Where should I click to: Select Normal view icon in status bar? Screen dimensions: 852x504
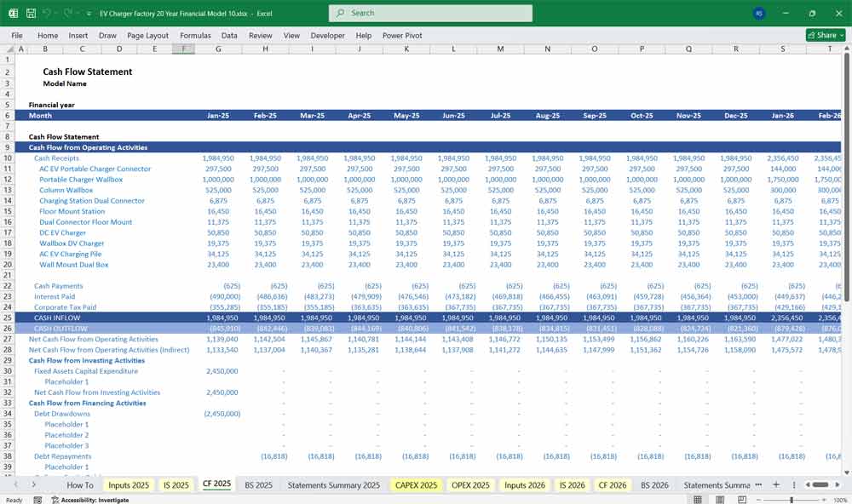tap(698, 499)
